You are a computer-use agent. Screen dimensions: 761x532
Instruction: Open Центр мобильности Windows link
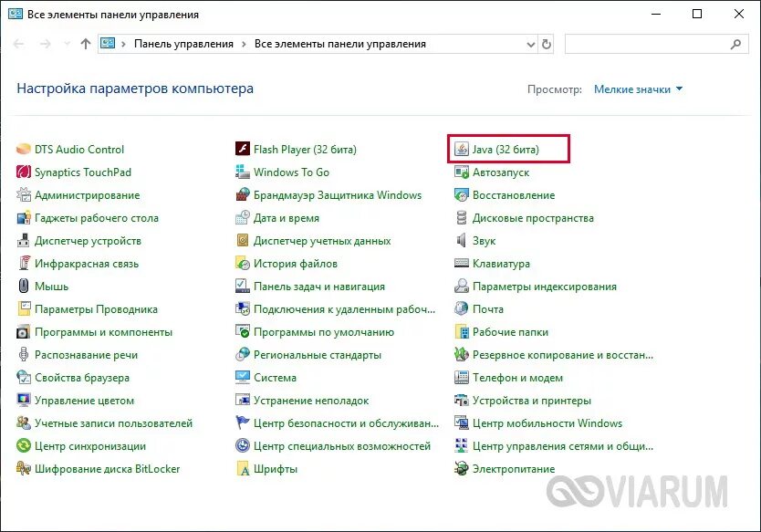547,423
